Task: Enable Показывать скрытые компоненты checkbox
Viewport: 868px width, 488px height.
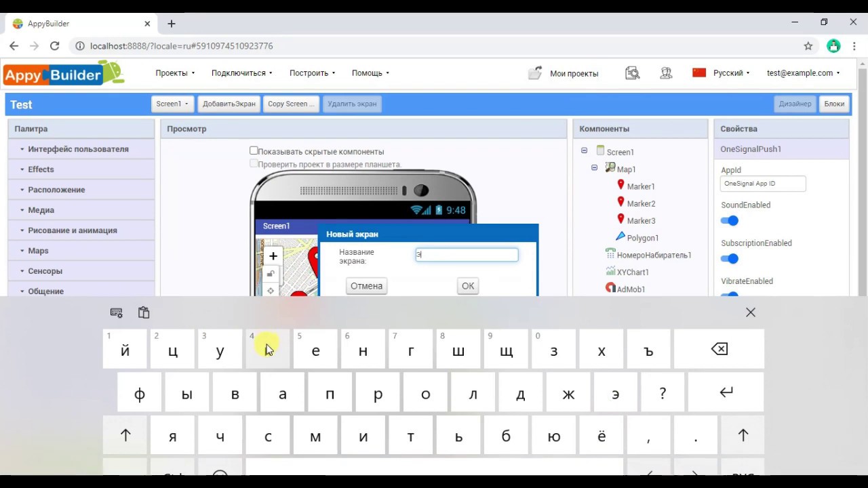Action: pyautogui.click(x=254, y=151)
